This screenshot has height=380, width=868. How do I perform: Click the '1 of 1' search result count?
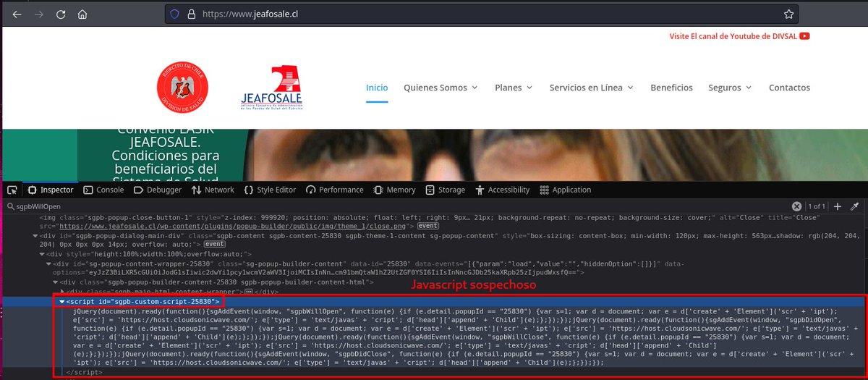point(817,206)
